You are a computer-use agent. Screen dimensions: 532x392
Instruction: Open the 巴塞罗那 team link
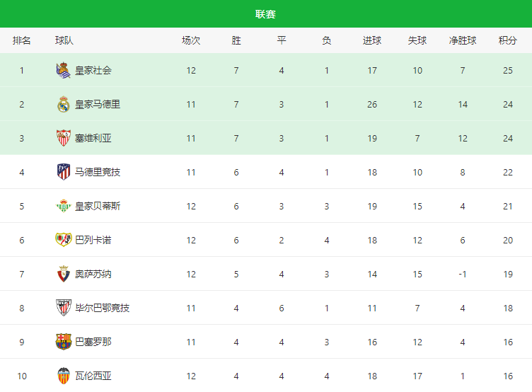[x=93, y=342]
